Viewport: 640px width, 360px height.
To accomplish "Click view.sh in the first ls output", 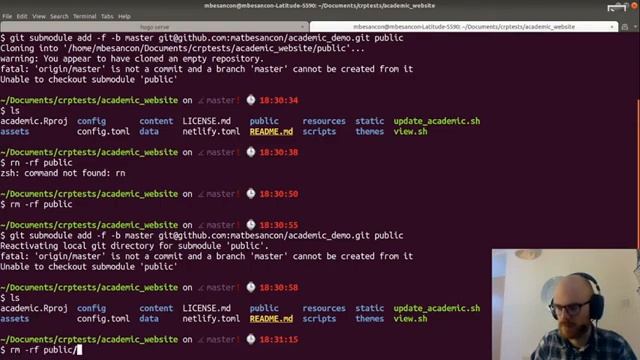I will [410, 131].
